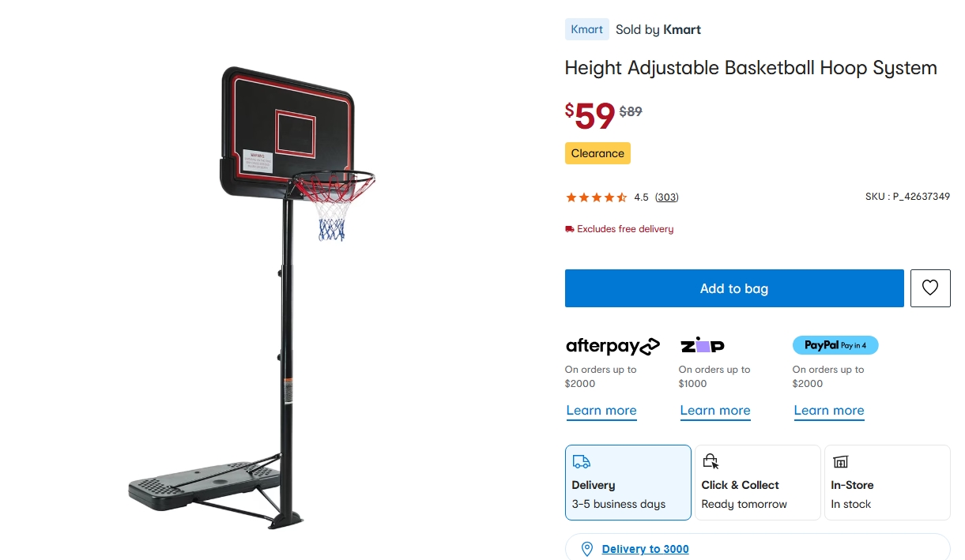
Task: Select the Click & Collect option
Action: point(758,483)
